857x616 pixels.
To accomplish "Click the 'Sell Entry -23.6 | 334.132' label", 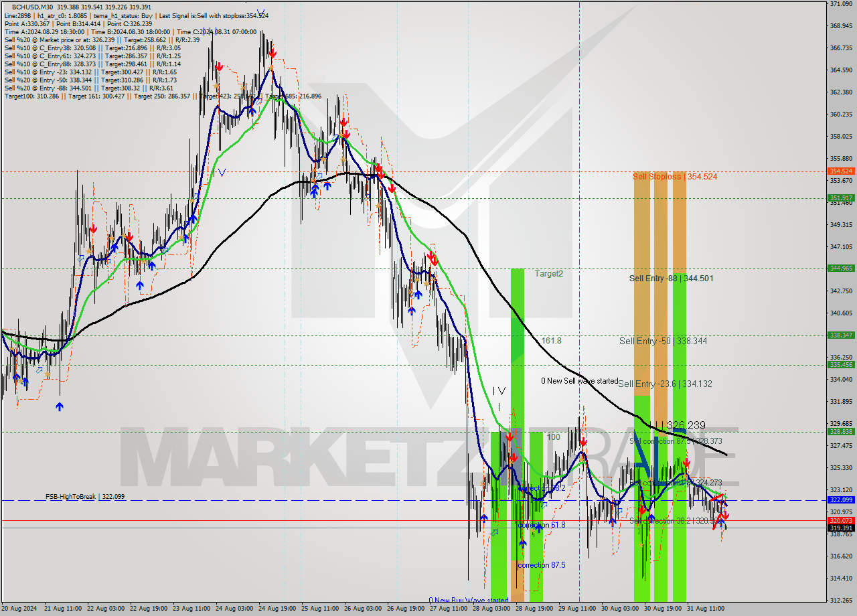I will coord(665,384).
